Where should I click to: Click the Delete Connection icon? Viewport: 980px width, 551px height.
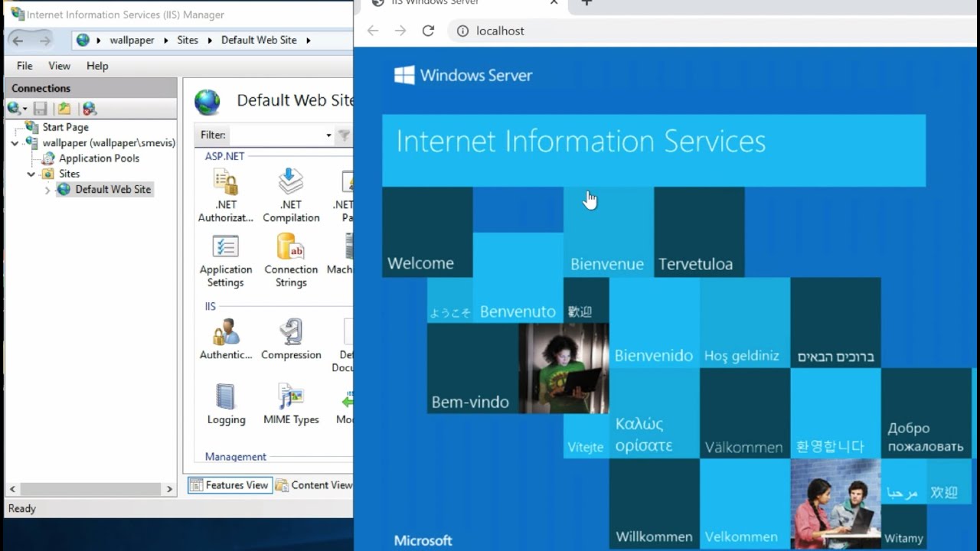click(90, 109)
